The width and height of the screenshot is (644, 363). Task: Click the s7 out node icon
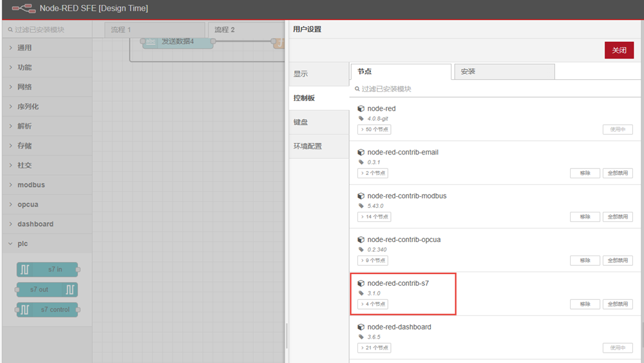coord(70,290)
